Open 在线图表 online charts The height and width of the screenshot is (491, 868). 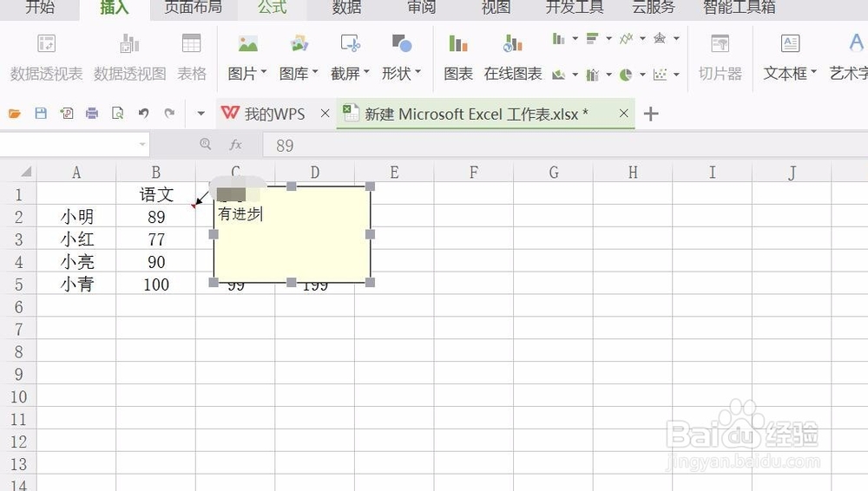(513, 57)
